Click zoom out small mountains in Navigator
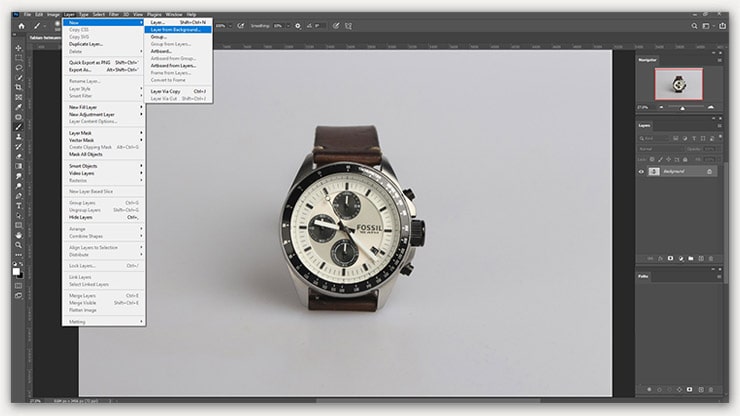The image size is (740, 416). coord(661,108)
